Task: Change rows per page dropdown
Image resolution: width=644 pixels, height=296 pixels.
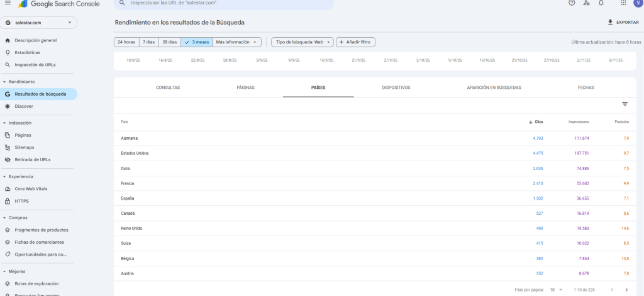Action: pyautogui.click(x=555, y=290)
